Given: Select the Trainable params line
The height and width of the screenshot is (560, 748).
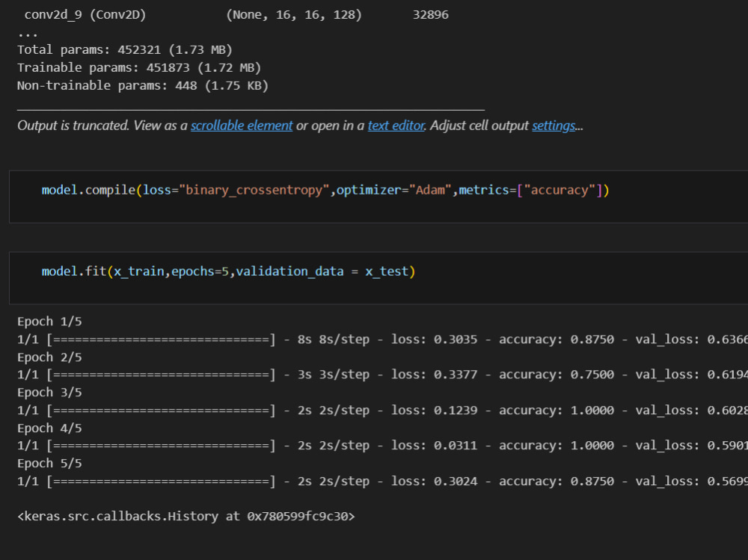Looking at the screenshot, I should tap(139, 67).
